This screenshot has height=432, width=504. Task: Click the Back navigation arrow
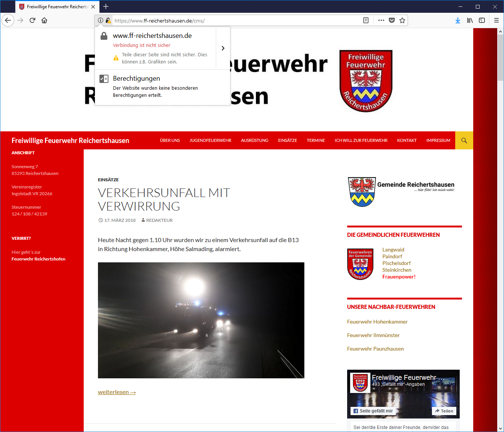8,20
